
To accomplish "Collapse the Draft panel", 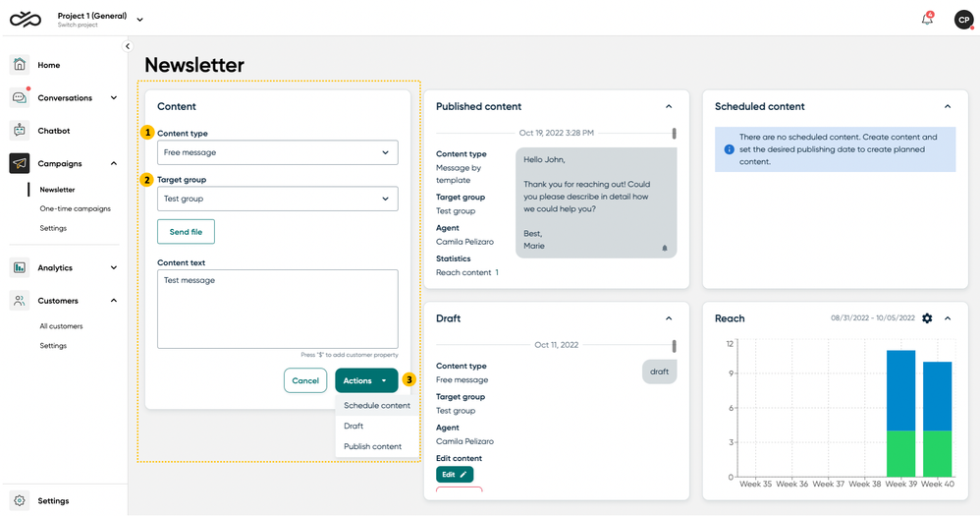I will (x=669, y=318).
